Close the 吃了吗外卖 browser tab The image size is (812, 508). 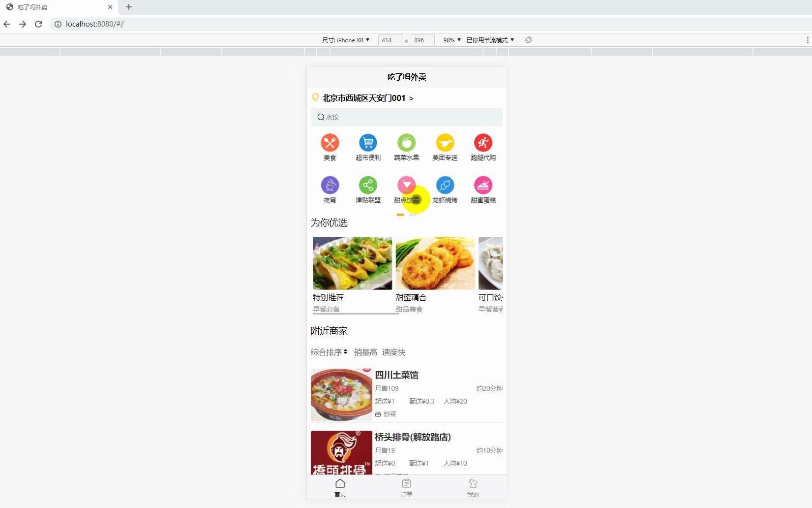coord(110,7)
